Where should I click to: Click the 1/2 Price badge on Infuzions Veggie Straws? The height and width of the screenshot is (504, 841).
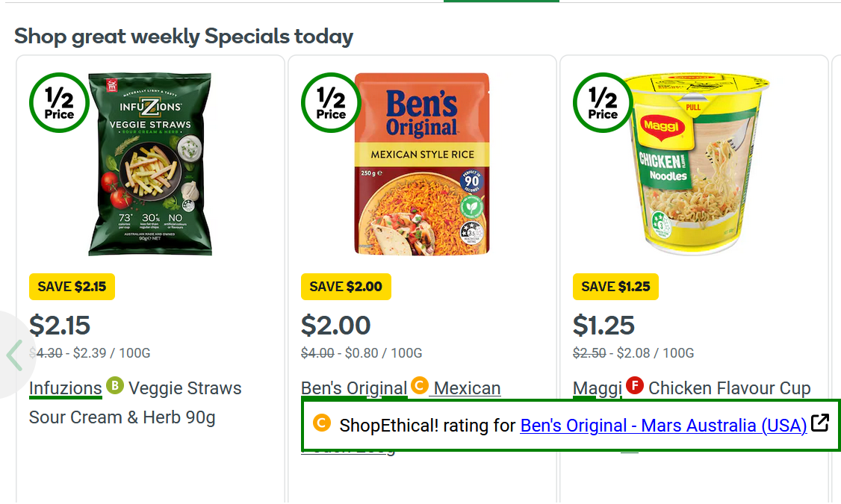[59, 103]
